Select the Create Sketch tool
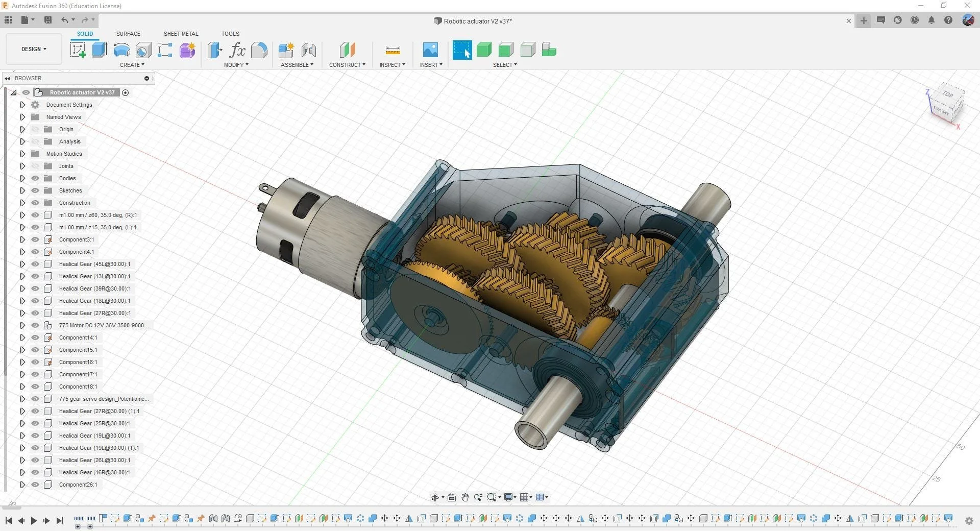980x531 pixels. [x=78, y=50]
